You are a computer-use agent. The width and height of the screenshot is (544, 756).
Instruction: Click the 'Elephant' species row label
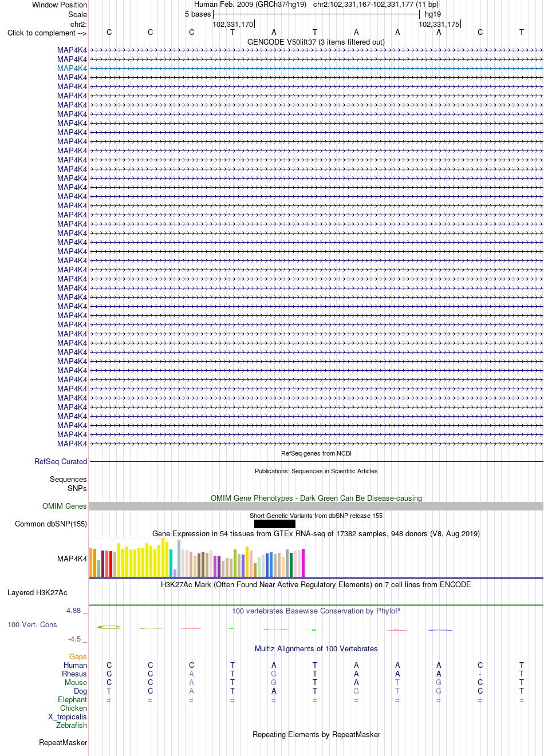click(72, 699)
